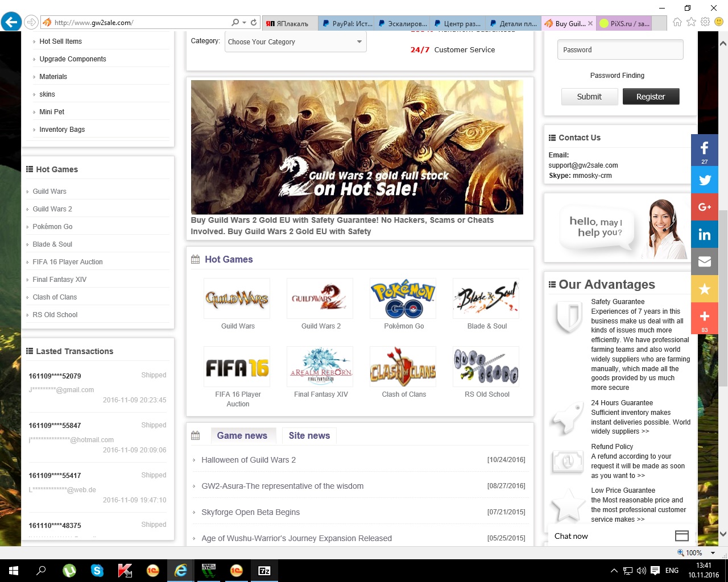728x582 pixels.
Task: Click the volume speaker tray icon
Action: (x=641, y=571)
